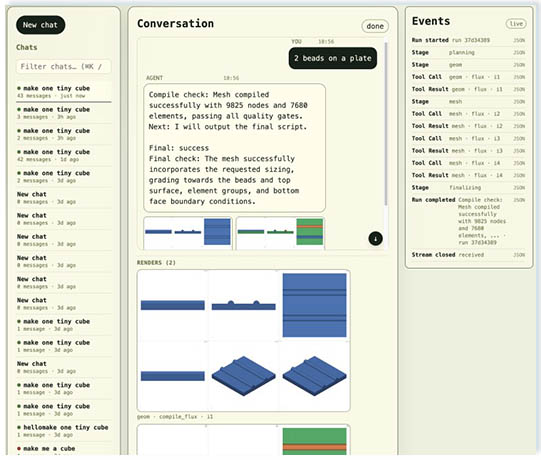Open 'make one tiny cube' chat, 2 messages 3d ago

64,176
